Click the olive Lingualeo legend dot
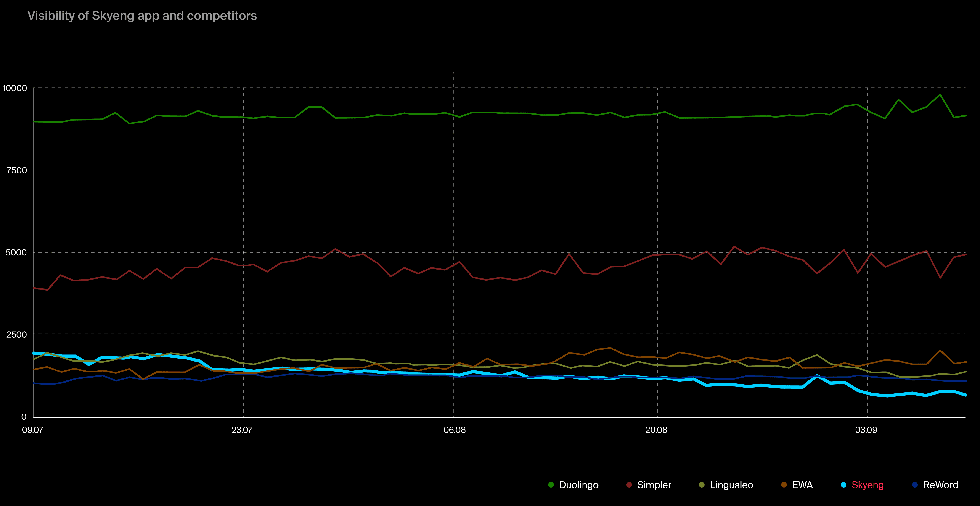The image size is (980, 506). coord(702,485)
